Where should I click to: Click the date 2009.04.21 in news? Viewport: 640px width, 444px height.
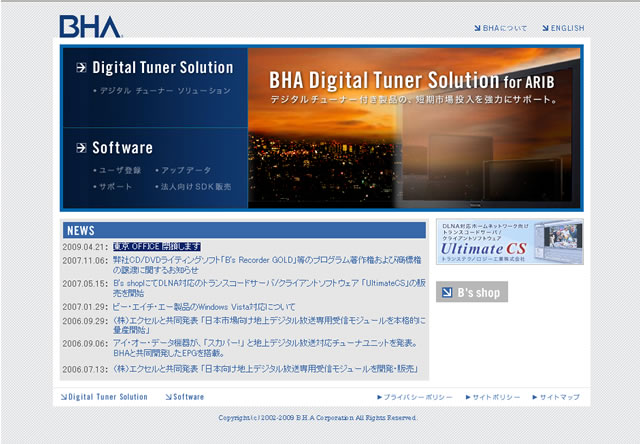pos(85,247)
